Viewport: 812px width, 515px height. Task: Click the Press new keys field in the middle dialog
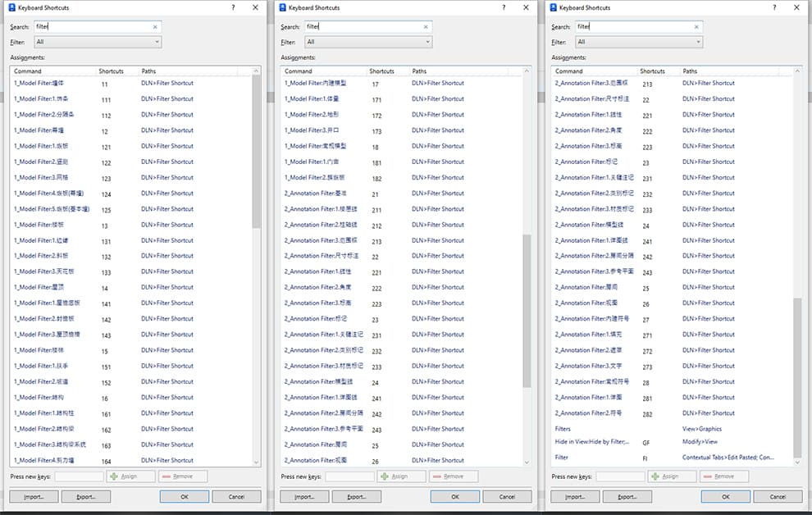tap(350, 476)
